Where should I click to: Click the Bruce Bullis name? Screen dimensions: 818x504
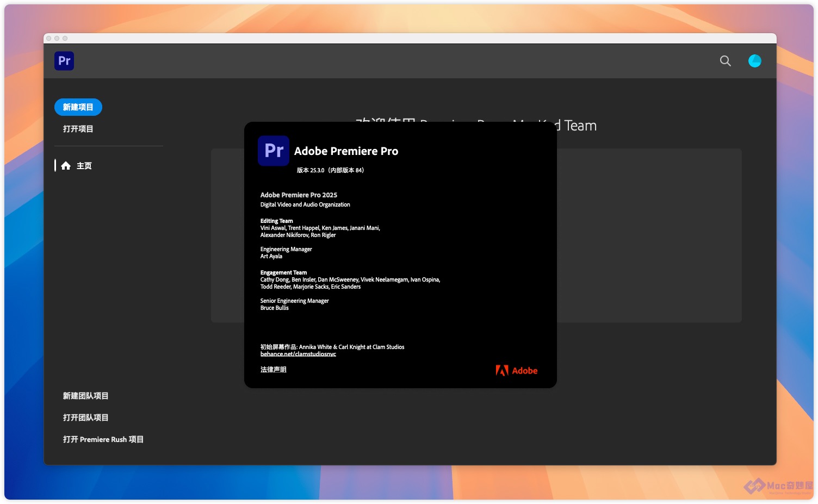[275, 308]
